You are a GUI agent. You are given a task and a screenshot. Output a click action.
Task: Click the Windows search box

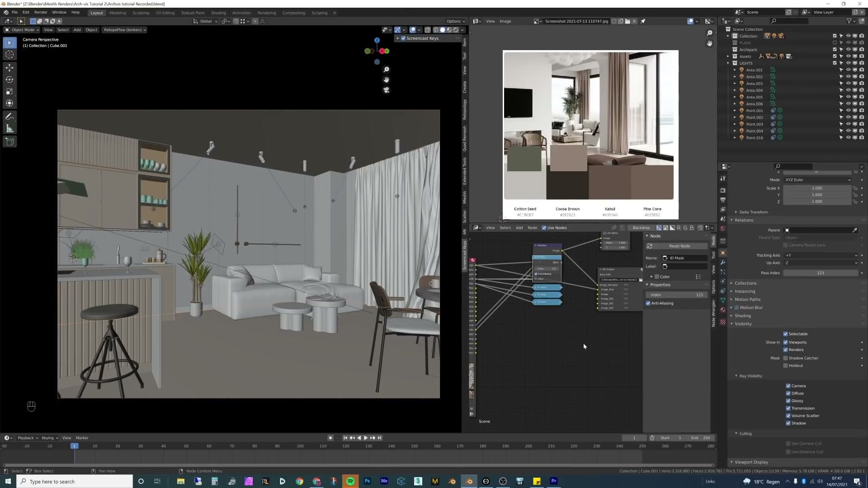(x=75, y=481)
